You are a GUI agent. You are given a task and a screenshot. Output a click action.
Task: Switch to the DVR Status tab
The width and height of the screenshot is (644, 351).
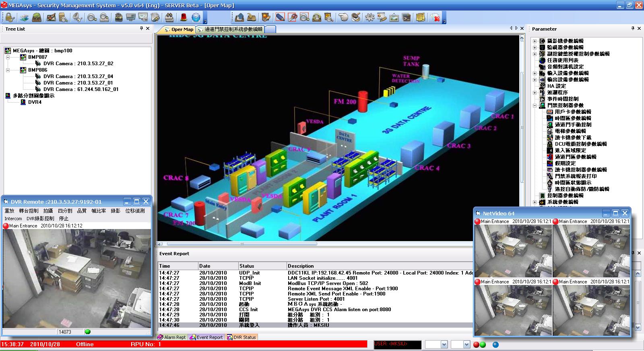(x=241, y=337)
